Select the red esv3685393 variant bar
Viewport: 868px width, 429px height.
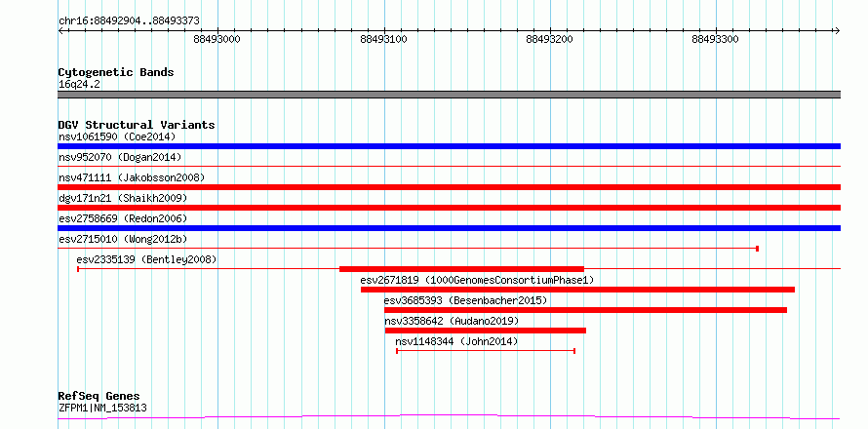click(x=585, y=310)
